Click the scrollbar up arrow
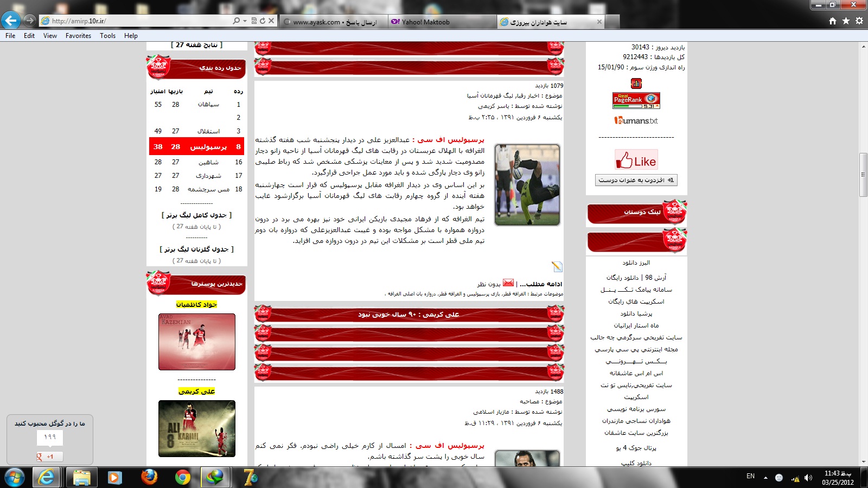Screen dimensions: 868x488 click(x=863, y=47)
